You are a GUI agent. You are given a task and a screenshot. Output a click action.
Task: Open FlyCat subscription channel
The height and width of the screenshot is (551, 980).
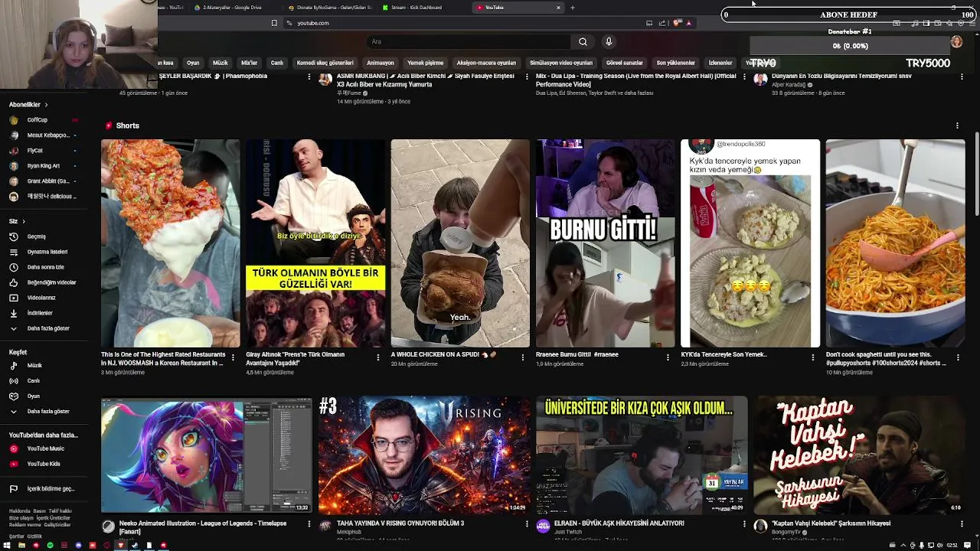43,151
